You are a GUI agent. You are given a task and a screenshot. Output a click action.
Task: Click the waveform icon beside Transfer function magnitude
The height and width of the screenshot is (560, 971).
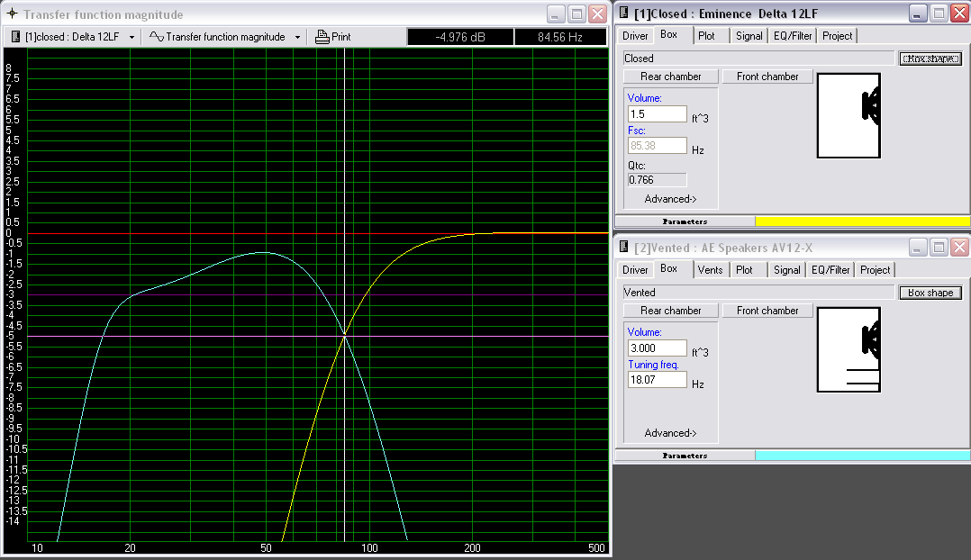pos(156,37)
